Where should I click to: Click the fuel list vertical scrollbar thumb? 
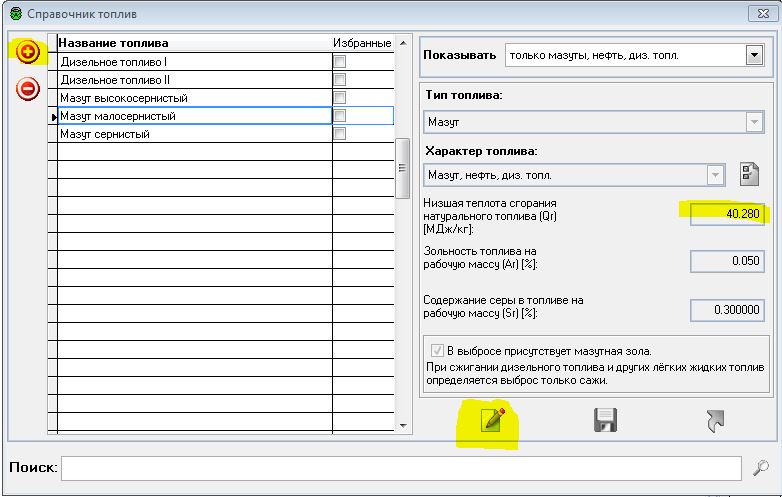pyautogui.click(x=403, y=170)
